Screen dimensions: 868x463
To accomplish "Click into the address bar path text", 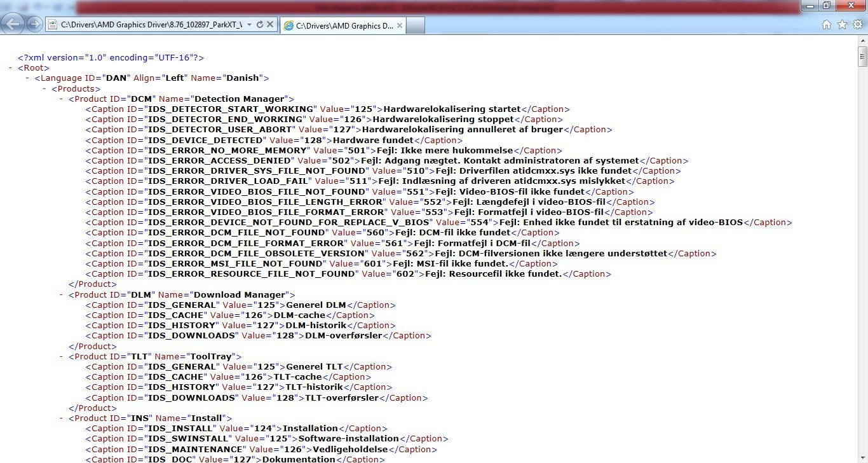I will 152,25.
